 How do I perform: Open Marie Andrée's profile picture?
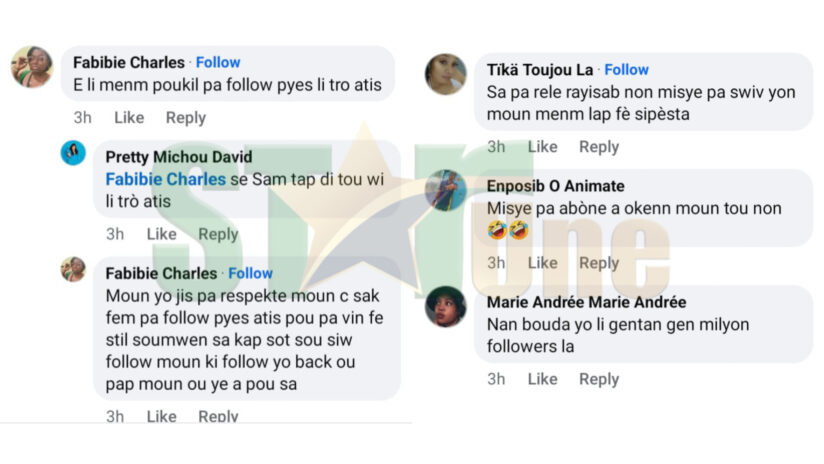[x=445, y=306]
